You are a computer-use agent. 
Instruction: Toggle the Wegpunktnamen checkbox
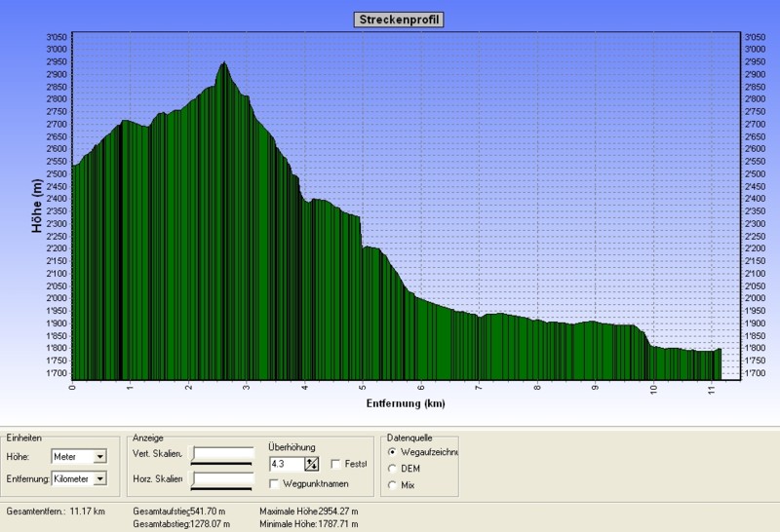point(275,483)
